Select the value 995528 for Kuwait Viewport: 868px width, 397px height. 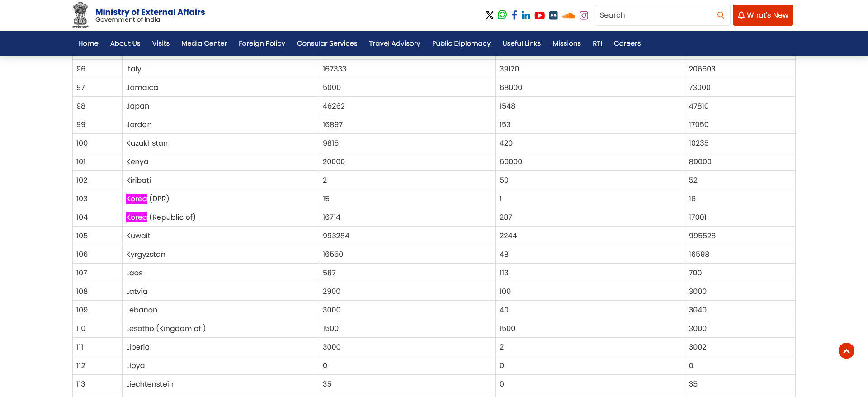702,236
